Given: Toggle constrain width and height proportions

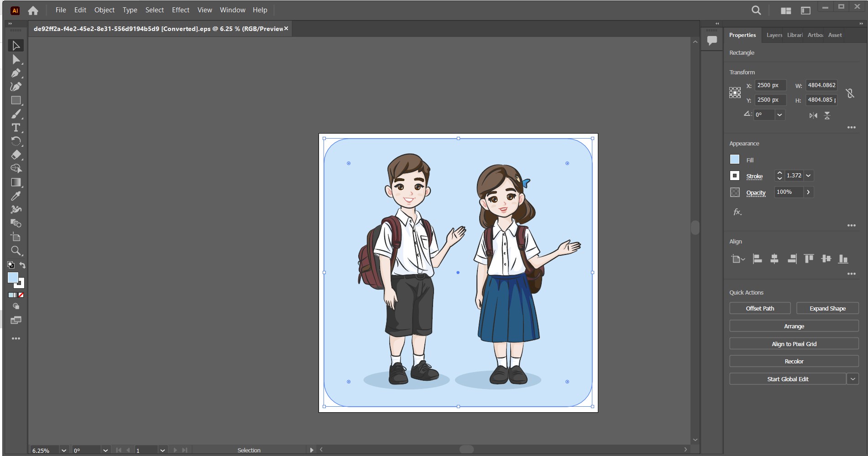Looking at the screenshot, I should point(850,93).
